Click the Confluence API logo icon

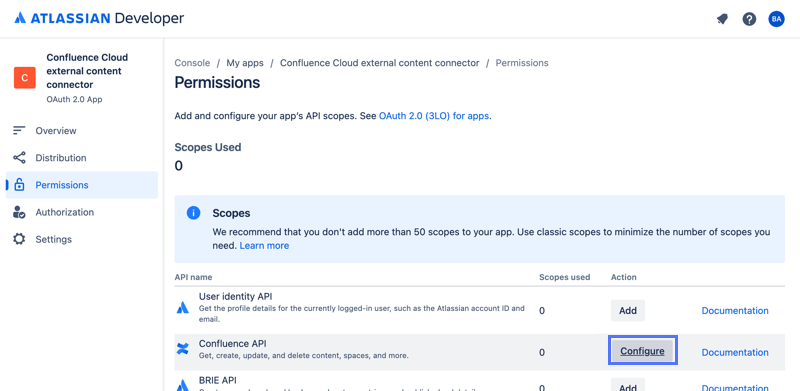pos(183,349)
